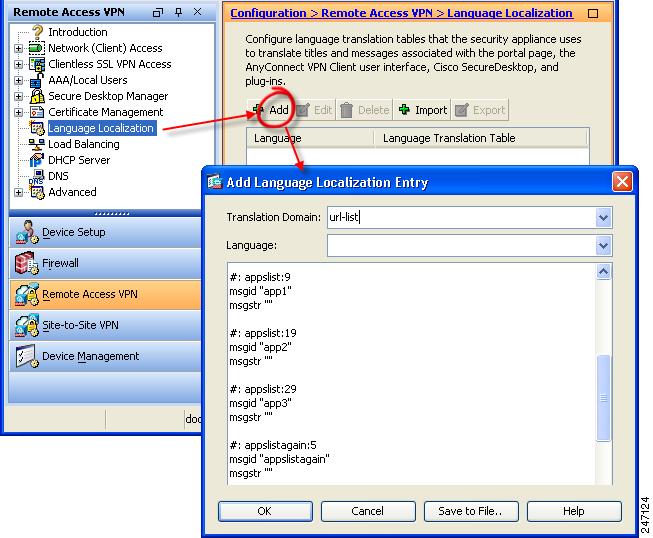Click the Network (Client) Access icon
The image size is (653, 538).
[37, 48]
